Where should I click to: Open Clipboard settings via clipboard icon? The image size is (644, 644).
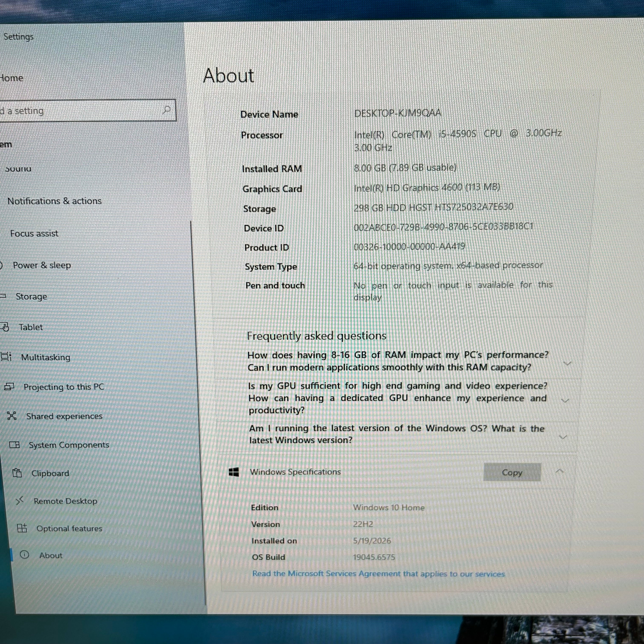click(x=17, y=473)
